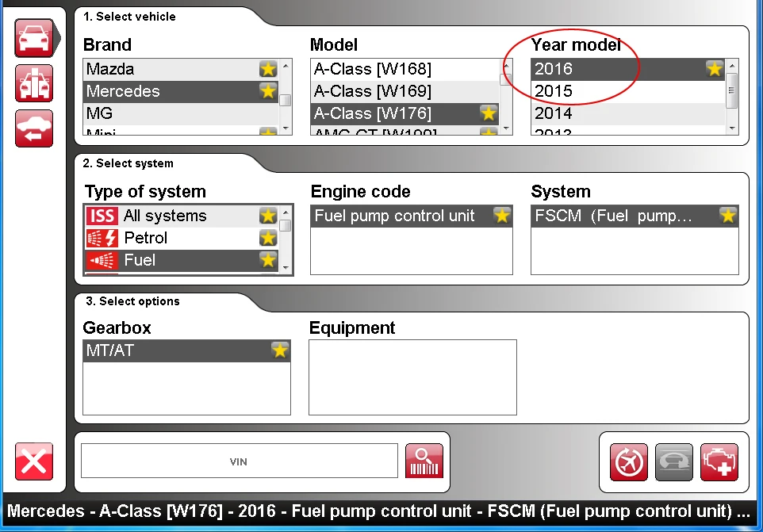Open the vehicle selection icon in sidebar
This screenshot has height=532, width=763.
point(34,38)
